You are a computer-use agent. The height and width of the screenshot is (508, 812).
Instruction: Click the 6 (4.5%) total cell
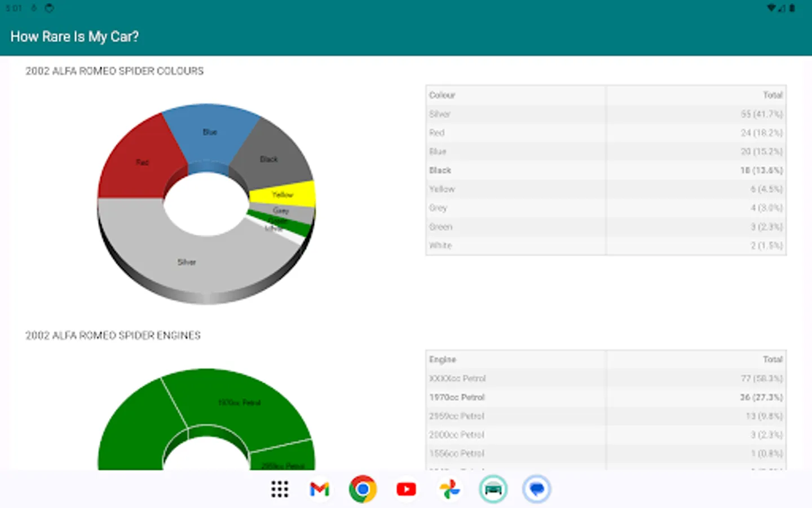(x=696, y=189)
